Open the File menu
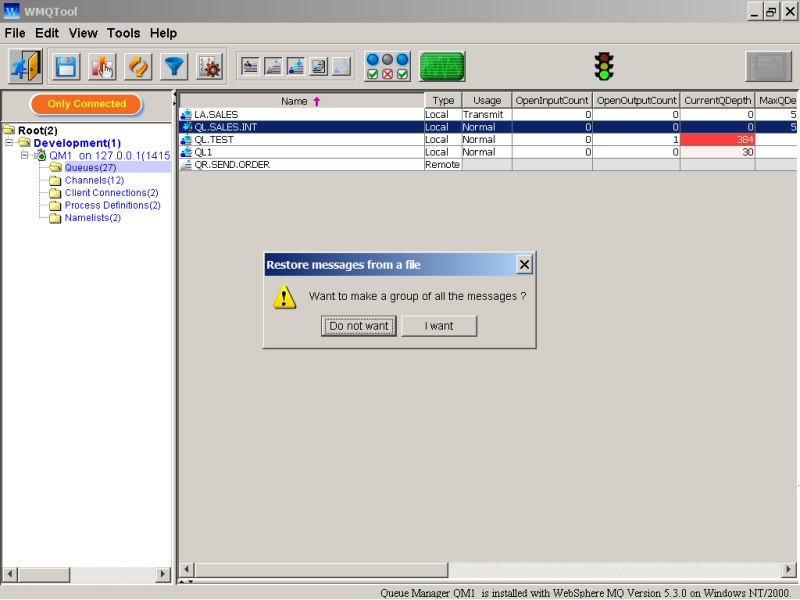 coord(15,33)
